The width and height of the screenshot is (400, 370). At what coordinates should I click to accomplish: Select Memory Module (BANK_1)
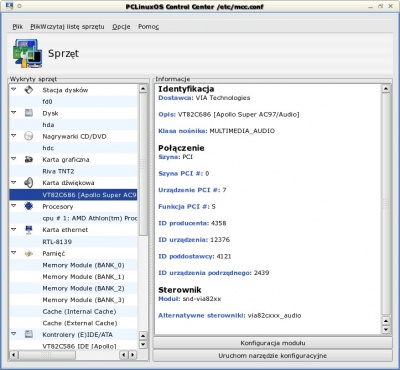(73, 277)
